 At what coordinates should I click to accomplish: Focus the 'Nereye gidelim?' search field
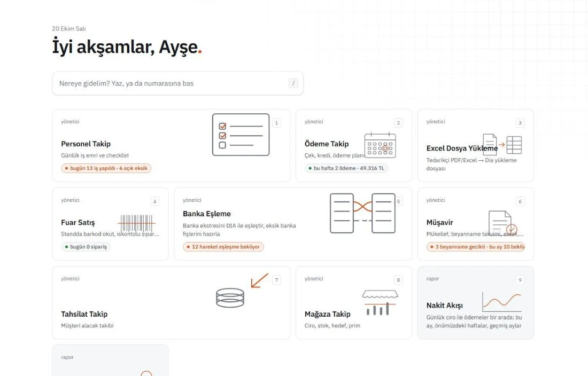pos(178,83)
